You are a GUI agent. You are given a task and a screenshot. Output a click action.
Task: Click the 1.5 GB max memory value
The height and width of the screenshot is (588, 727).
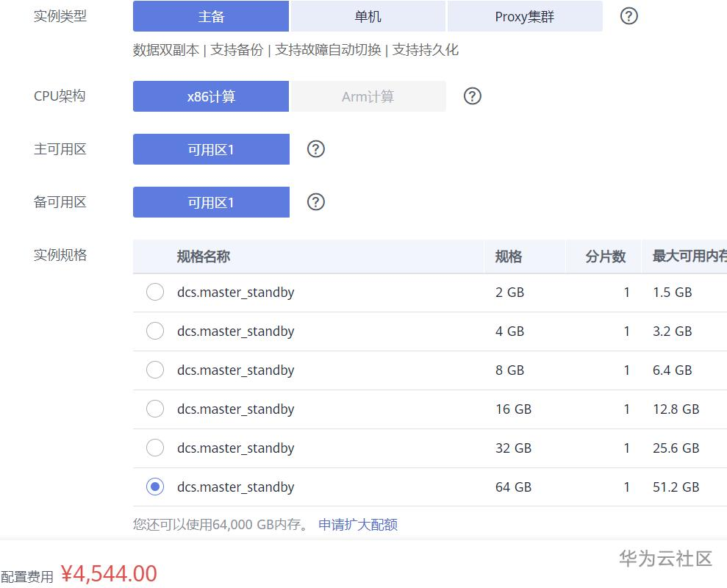tap(673, 292)
